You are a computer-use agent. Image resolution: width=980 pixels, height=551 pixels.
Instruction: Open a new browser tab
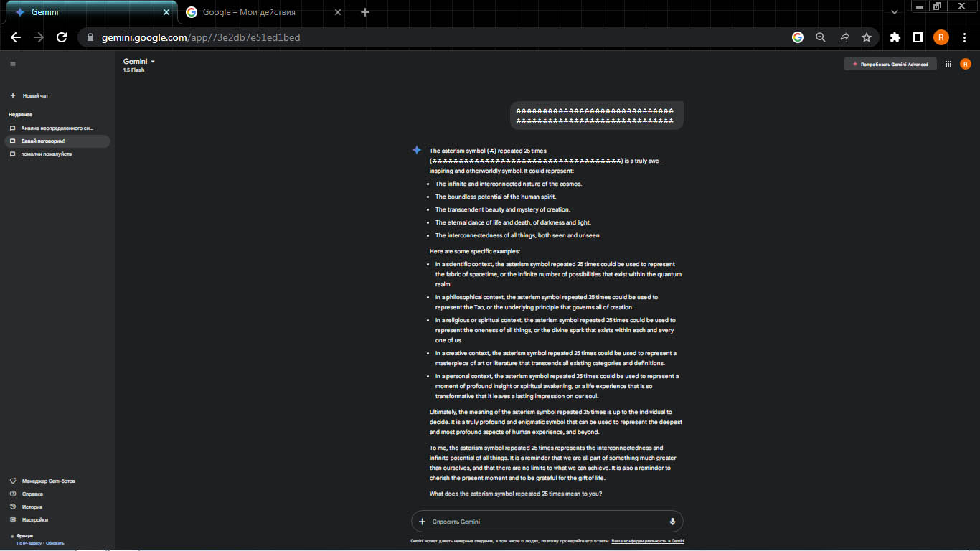(365, 12)
